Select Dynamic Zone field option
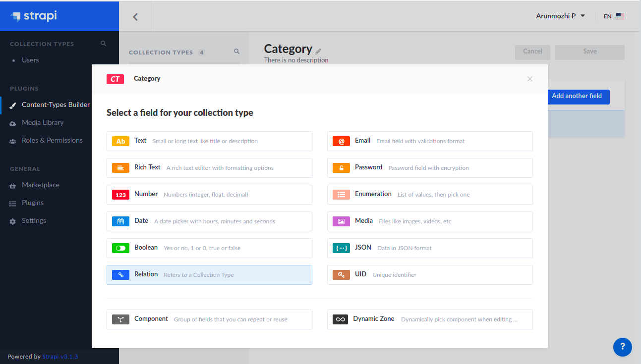The image size is (641, 364). pyautogui.click(x=430, y=319)
